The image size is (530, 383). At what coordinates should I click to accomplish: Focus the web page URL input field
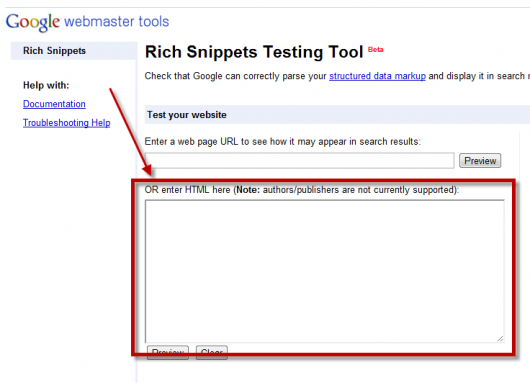pyautogui.click(x=299, y=161)
